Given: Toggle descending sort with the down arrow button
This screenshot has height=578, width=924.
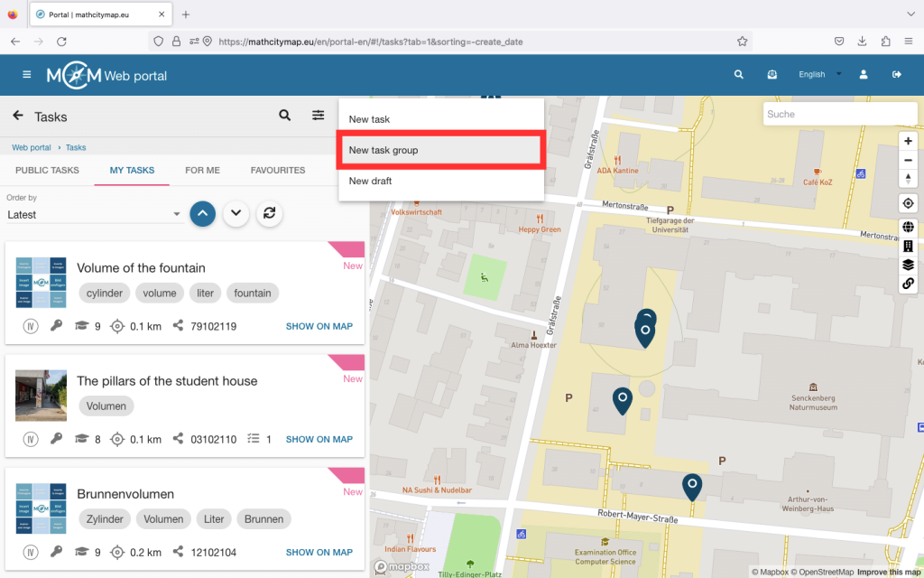Looking at the screenshot, I should coord(236,213).
